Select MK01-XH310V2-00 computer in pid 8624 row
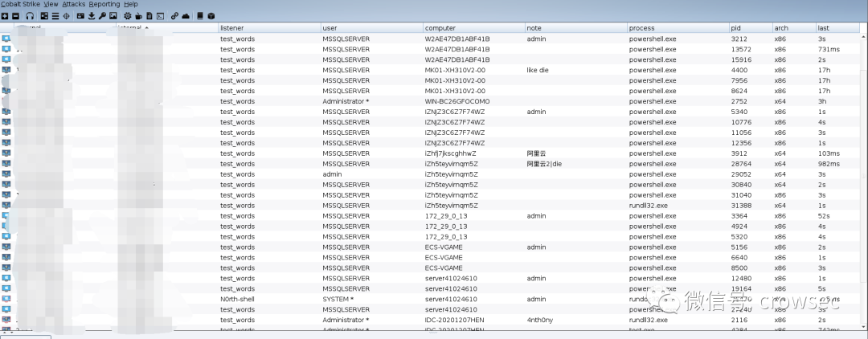Image resolution: width=868 pixels, height=339 pixels. (455, 92)
